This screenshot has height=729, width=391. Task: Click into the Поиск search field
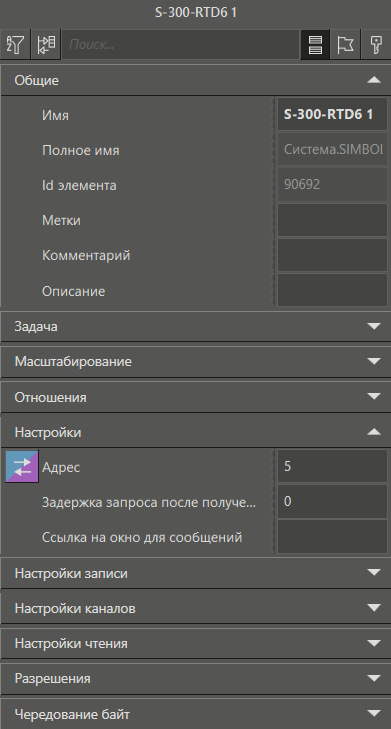[180, 45]
